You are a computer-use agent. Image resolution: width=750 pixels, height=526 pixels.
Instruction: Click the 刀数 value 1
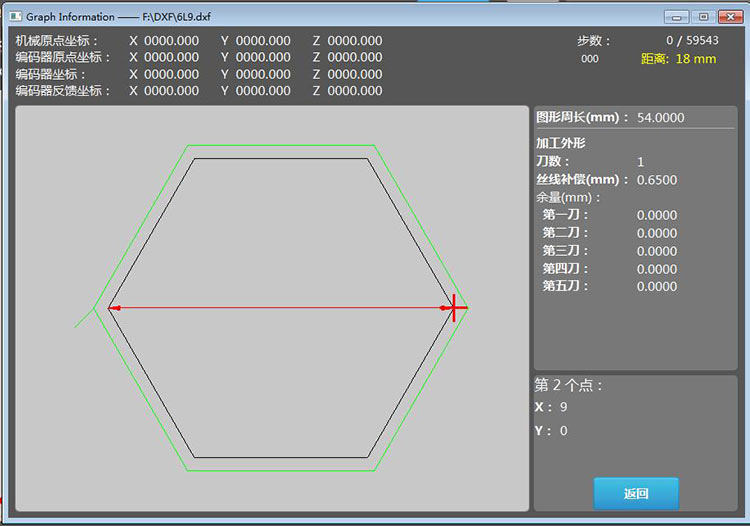640,162
